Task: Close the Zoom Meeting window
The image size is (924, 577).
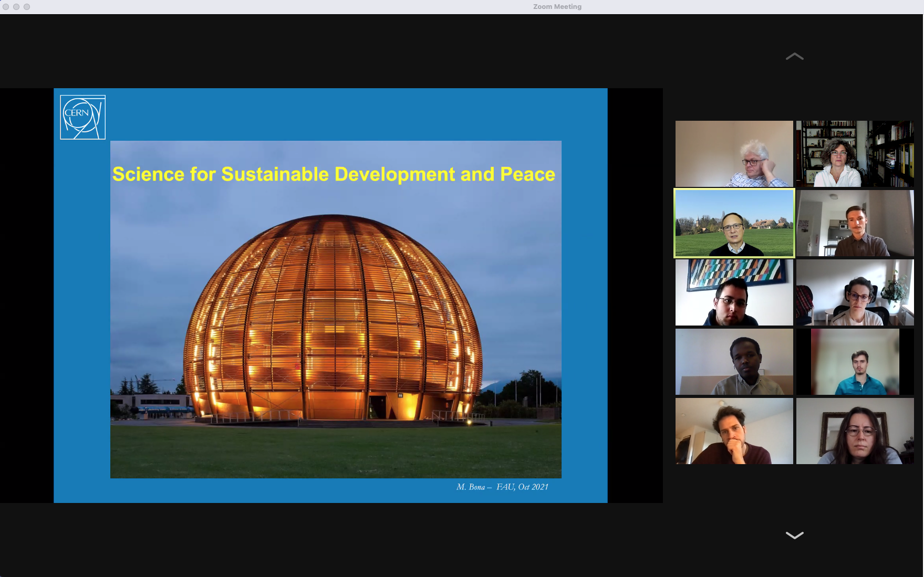Action: click(6, 7)
